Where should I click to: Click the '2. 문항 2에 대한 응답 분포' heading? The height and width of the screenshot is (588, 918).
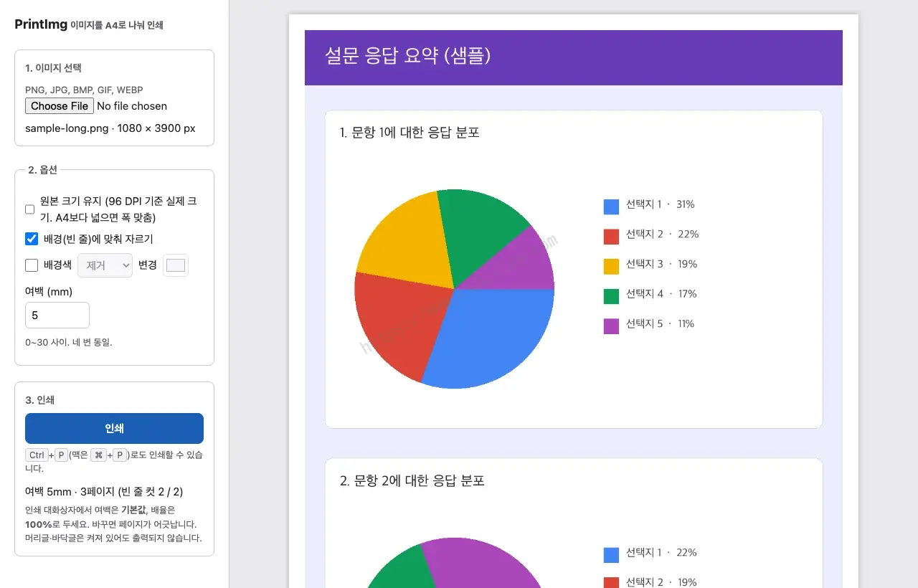[x=412, y=481]
